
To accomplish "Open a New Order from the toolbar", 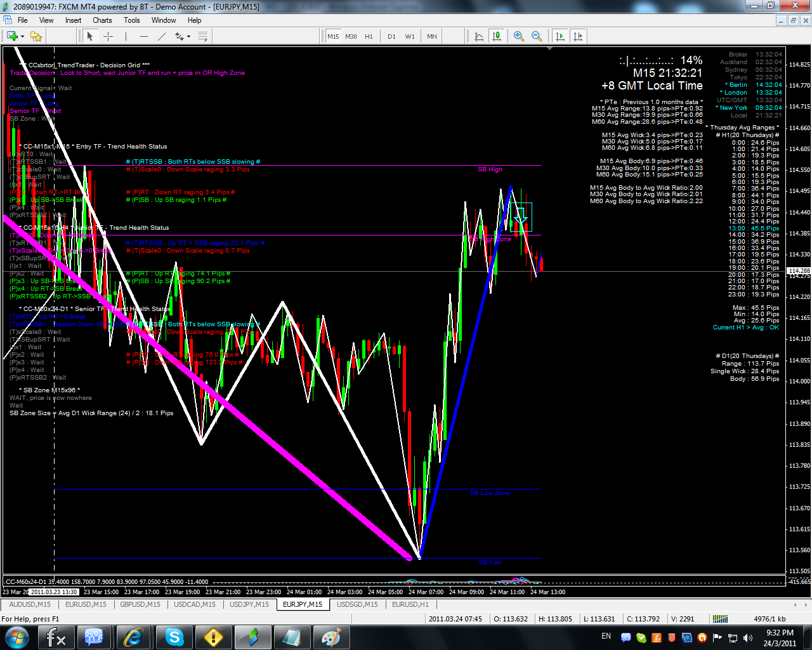I will pyautogui.click(x=13, y=36).
